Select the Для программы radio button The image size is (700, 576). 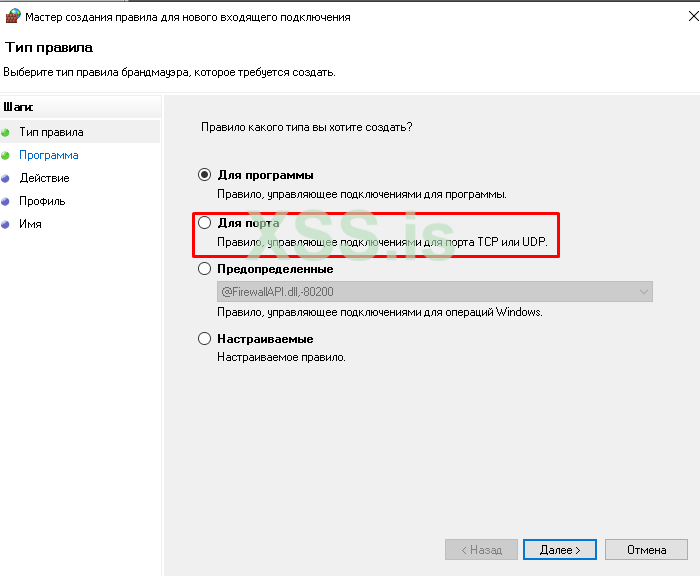pyautogui.click(x=205, y=175)
